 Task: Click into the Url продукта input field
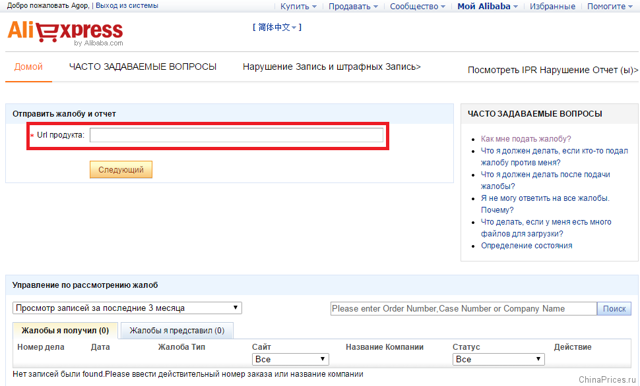click(237, 135)
